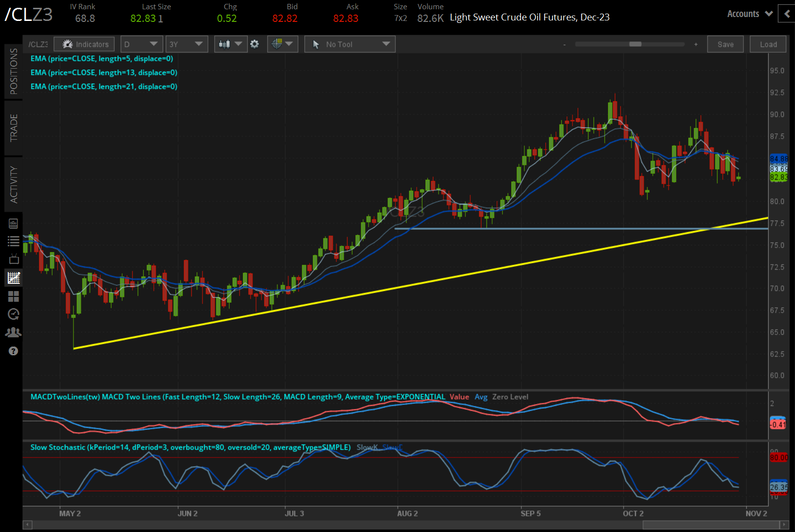Viewport: 795px width, 532px height.
Task: Toggle the Value plot in MACD study
Action: 459,397
